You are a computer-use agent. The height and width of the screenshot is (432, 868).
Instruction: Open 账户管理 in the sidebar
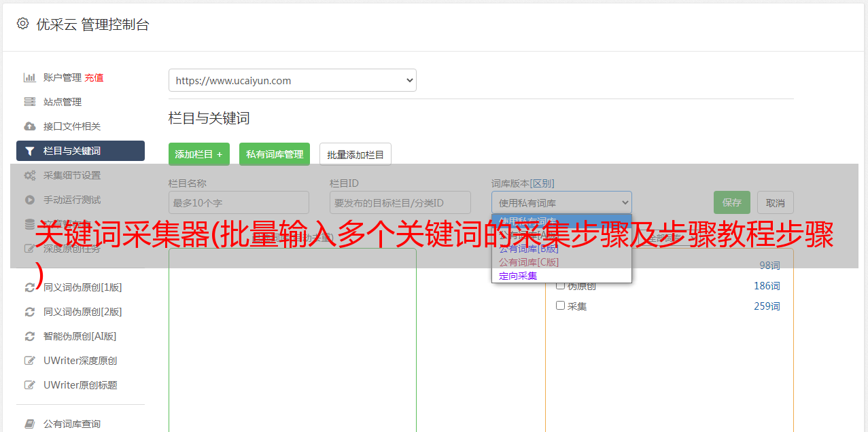tap(63, 77)
